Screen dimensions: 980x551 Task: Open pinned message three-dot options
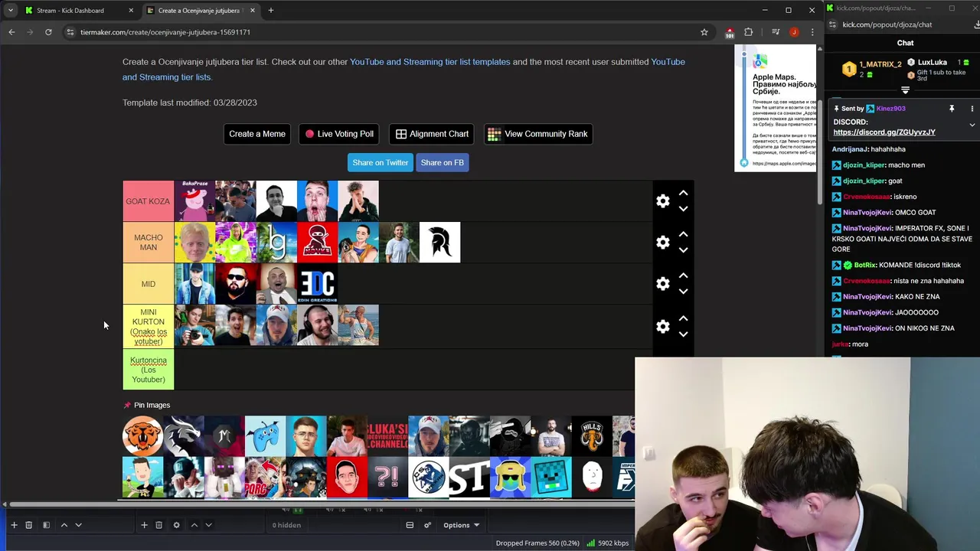[x=972, y=109]
